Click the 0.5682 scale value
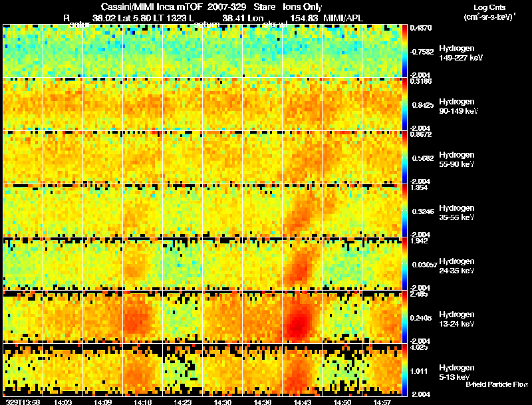 (423, 158)
